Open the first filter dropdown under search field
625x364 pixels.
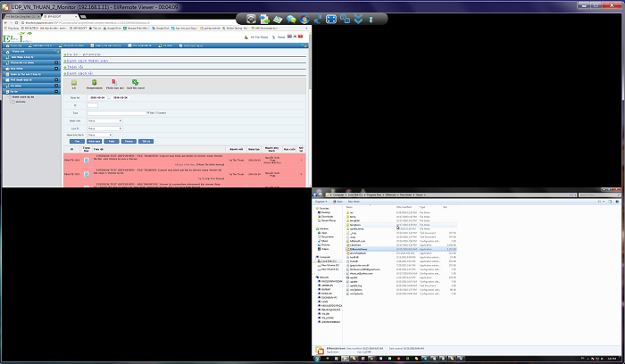point(104,120)
